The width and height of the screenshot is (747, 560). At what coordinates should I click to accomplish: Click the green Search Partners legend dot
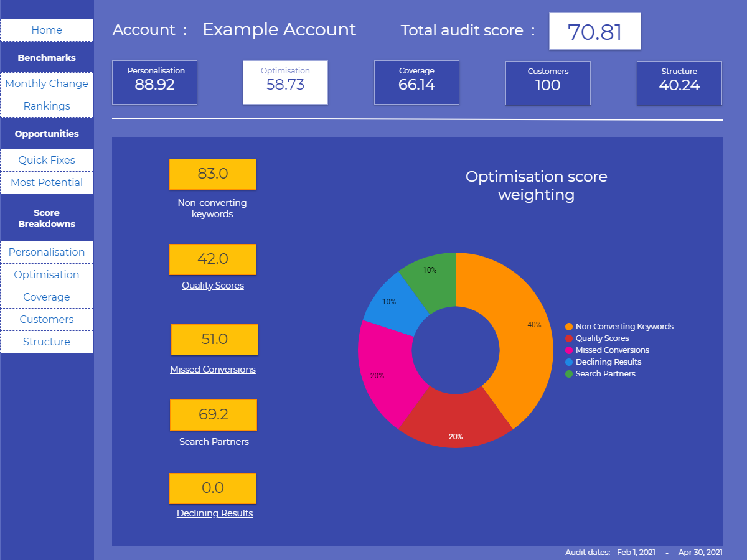(x=569, y=374)
